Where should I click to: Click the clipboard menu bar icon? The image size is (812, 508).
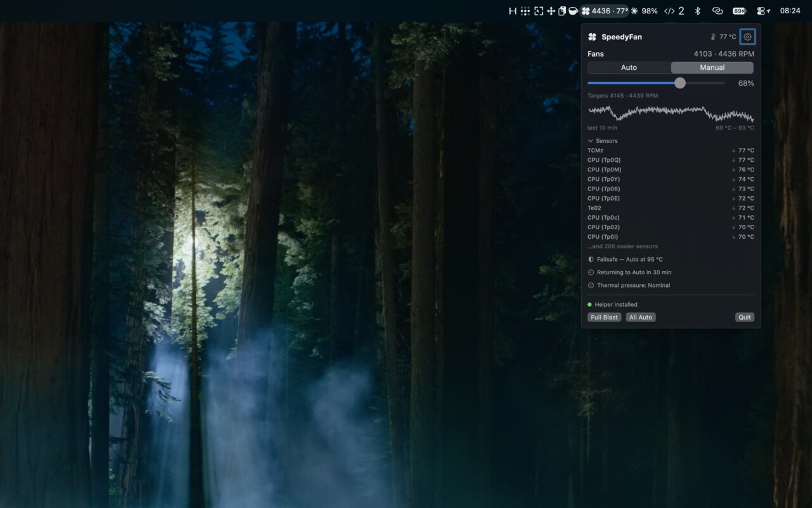click(x=562, y=11)
